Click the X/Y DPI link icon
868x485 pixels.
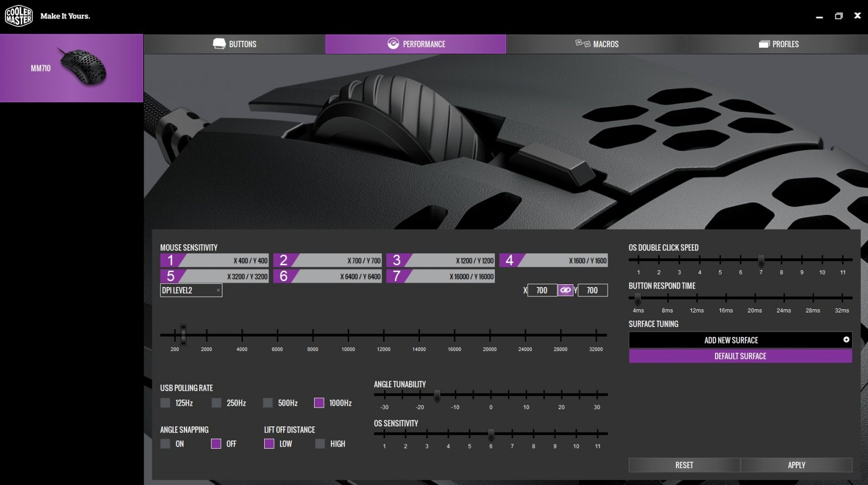(565, 290)
